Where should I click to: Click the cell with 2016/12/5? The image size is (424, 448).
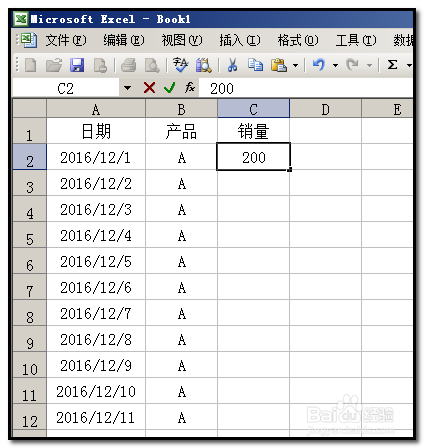(96, 261)
